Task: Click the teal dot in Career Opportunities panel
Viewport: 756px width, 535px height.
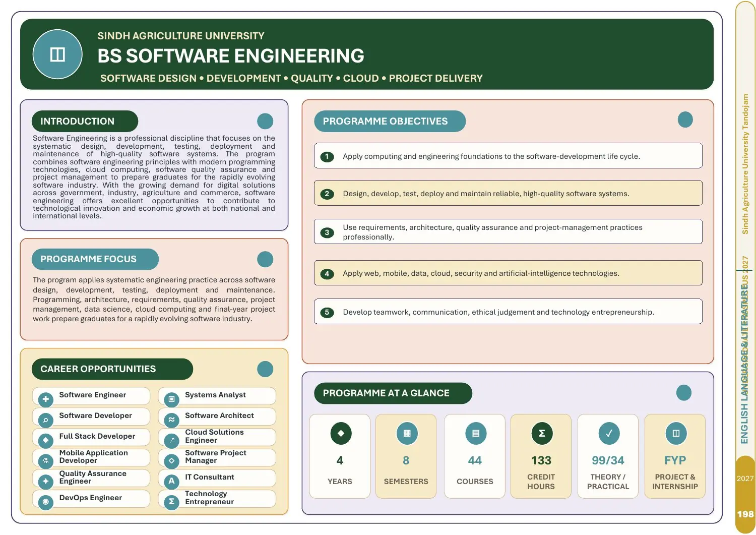Action: click(265, 369)
